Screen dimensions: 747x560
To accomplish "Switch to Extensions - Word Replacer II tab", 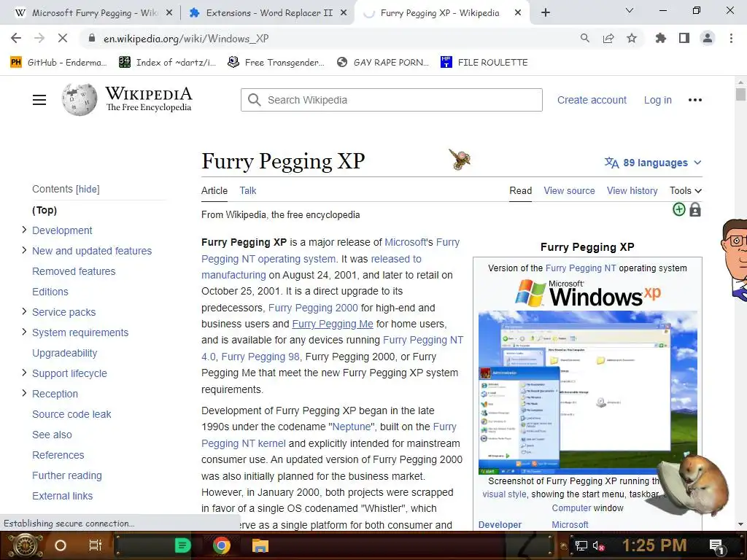I will tap(268, 13).
